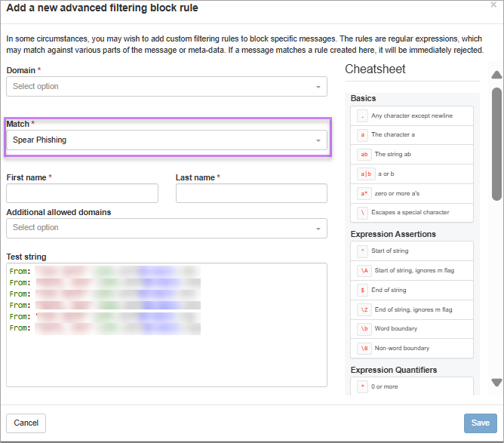Click the 'a' character cheatsheet icon

363,135
